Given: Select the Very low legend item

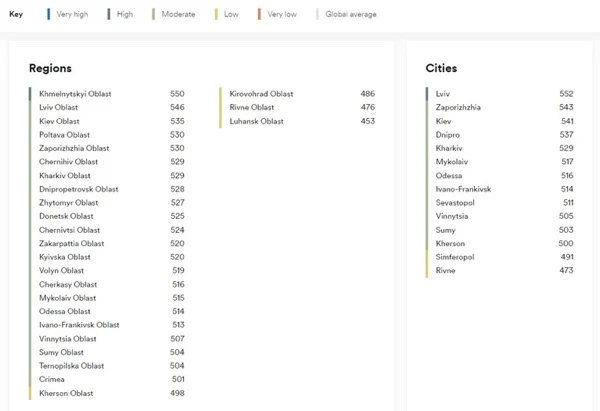Looking at the screenshot, I should click(x=281, y=15).
